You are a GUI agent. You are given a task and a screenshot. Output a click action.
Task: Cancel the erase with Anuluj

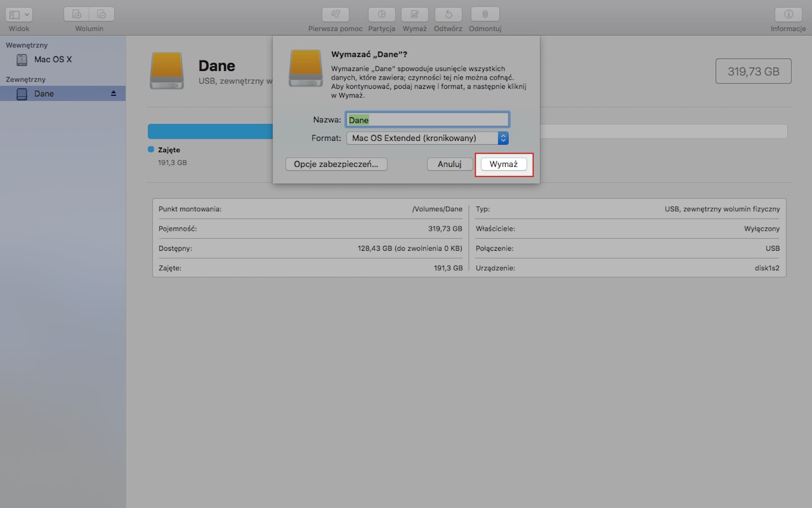coord(449,164)
